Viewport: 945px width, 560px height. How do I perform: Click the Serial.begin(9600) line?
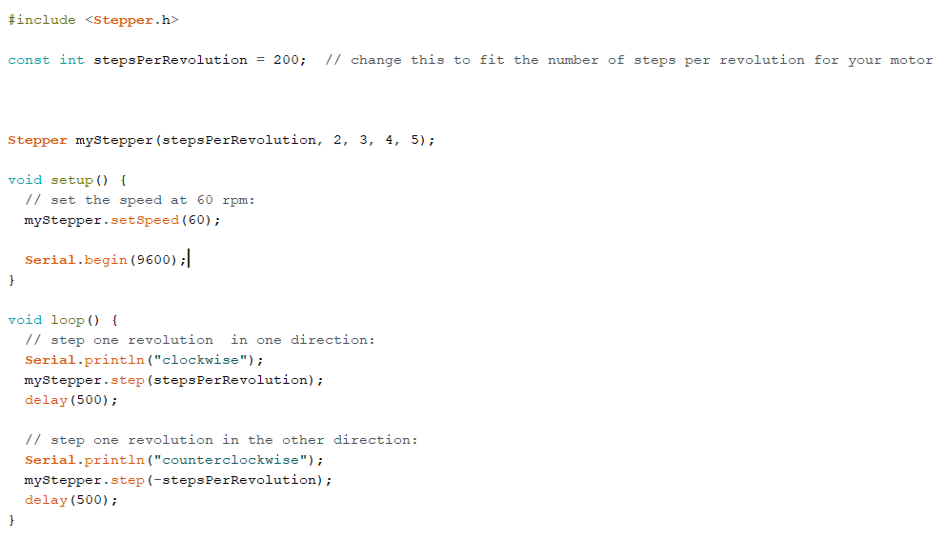click(x=106, y=260)
